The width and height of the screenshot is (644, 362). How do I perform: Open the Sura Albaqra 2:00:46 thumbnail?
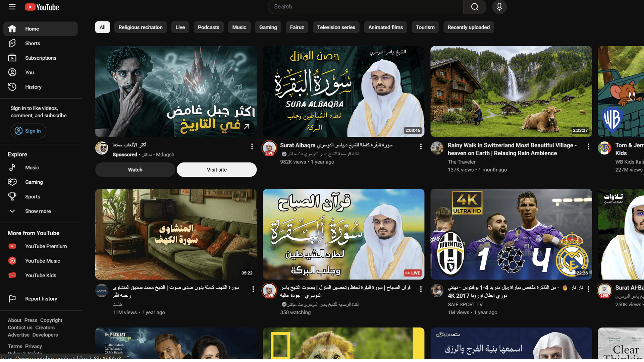tap(343, 92)
